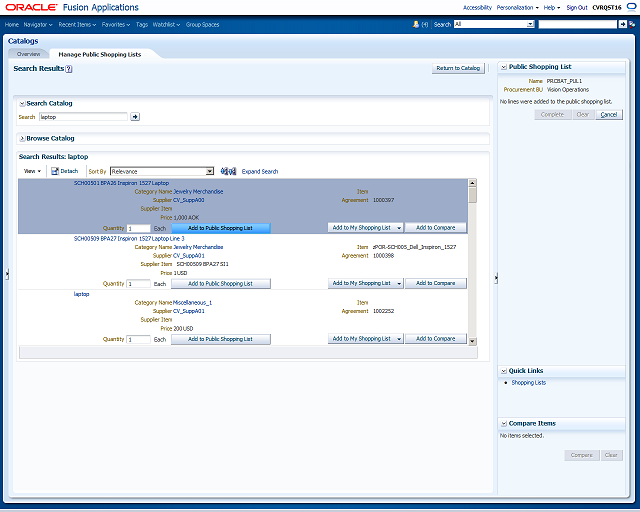Click the global search text field
Screen dimensions: 640x512
pos(578,24)
